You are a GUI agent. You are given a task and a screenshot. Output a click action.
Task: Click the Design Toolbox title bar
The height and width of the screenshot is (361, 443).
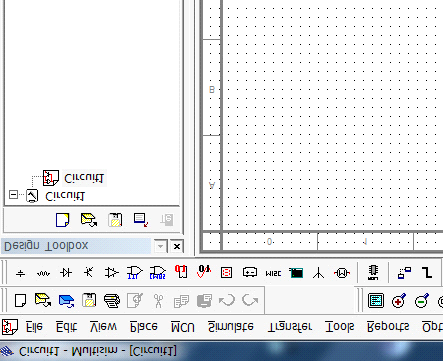coord(77,246)
